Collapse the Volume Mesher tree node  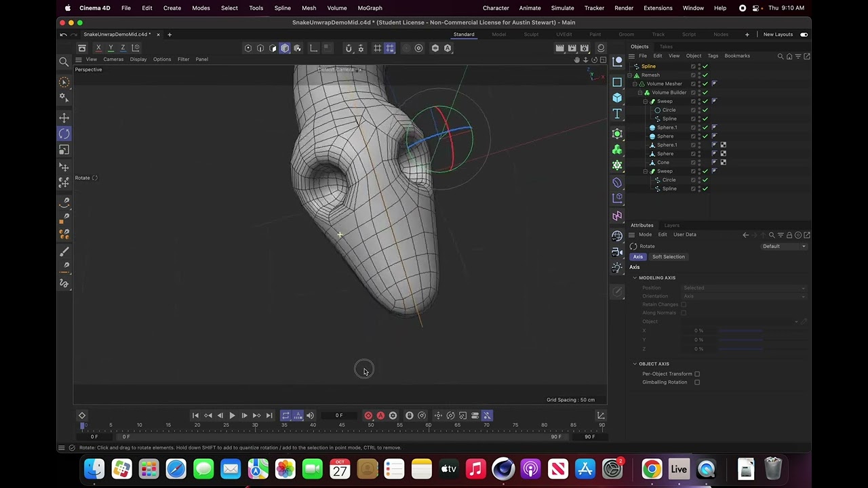(x=635, y=84)
